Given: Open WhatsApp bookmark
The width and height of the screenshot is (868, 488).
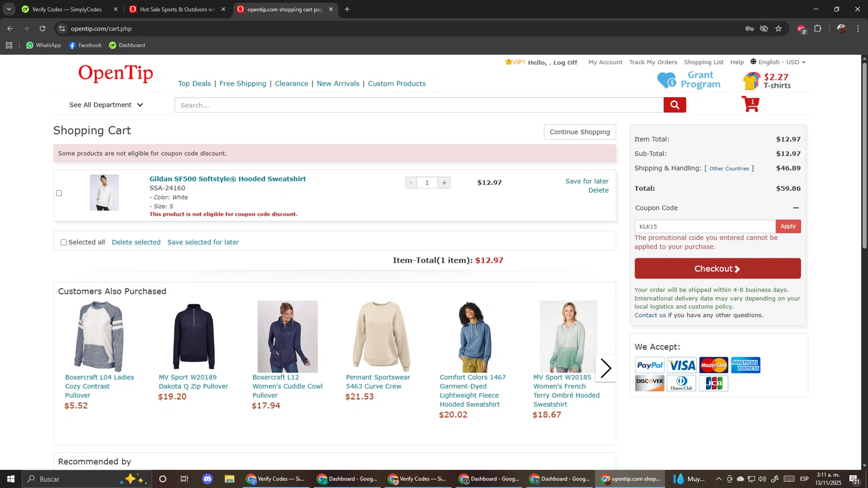Looking at the screenshot, I should pyautogui.click(x=43, y=45).
